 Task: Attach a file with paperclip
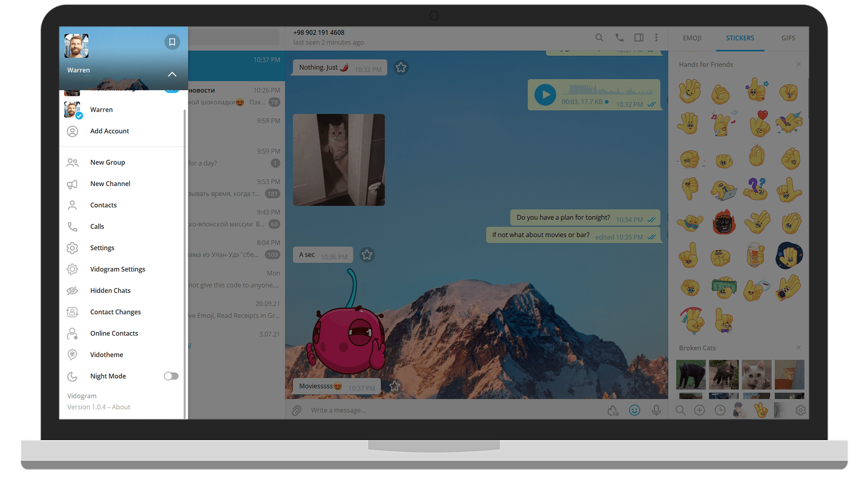point(297,410)
